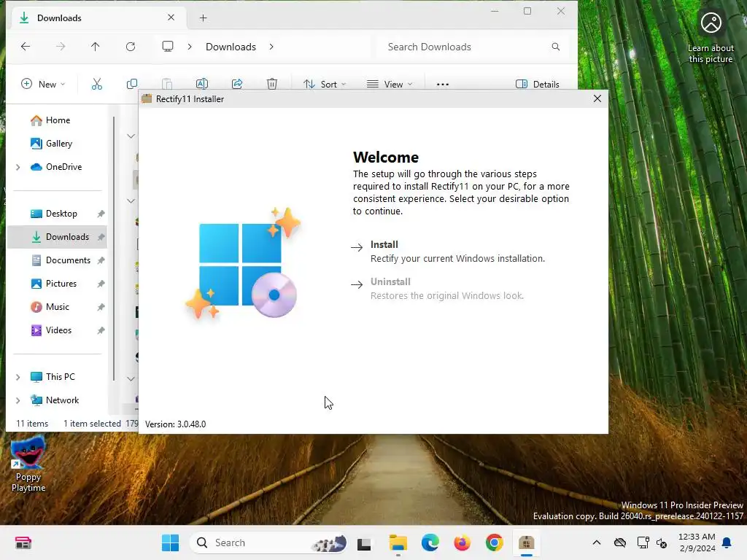This screenshot has width=747, height=560.
Task: Click the navigation pane scrollbar
Action: 114,248
